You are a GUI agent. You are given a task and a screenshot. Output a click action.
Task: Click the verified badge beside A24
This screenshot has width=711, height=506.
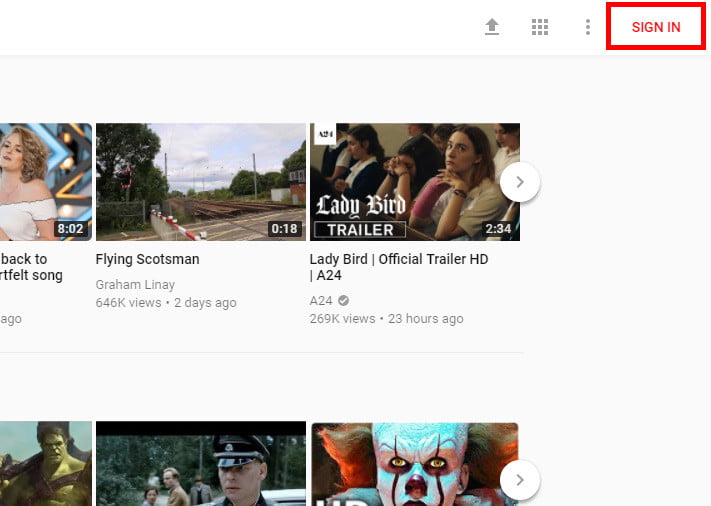pyautogui.click(x=344, y=300)
